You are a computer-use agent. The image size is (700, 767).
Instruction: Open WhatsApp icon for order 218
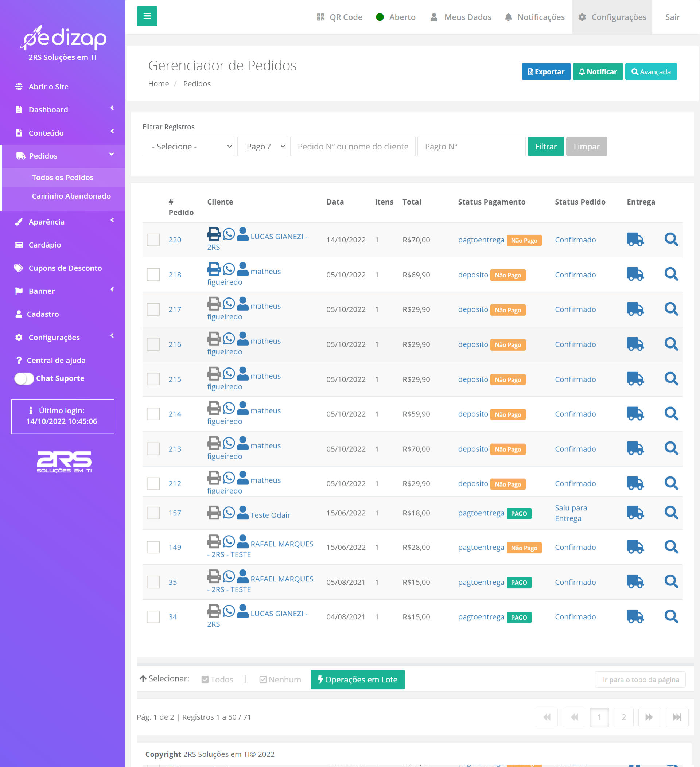click(x=229, y=269)
